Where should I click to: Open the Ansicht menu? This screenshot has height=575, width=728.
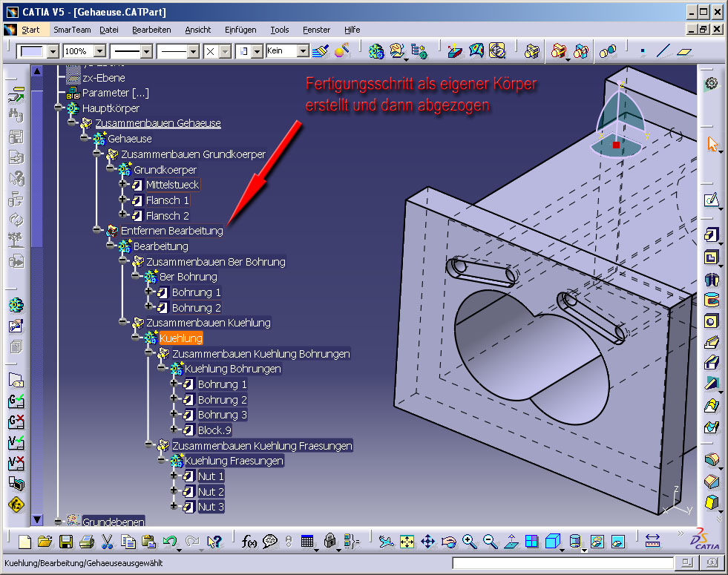pos(198,30)
